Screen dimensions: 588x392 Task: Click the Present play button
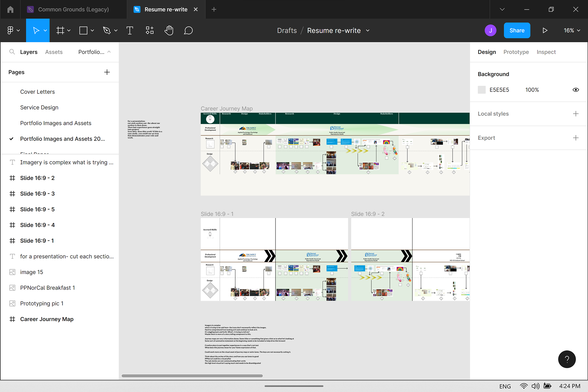[x=545, y=30]
